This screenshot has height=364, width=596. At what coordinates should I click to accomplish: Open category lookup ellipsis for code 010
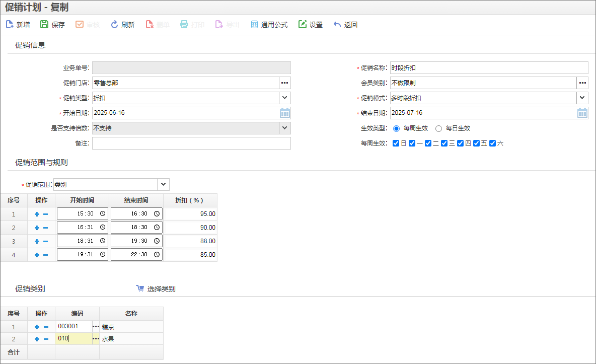pyautogui.click(x=96, y=339)
